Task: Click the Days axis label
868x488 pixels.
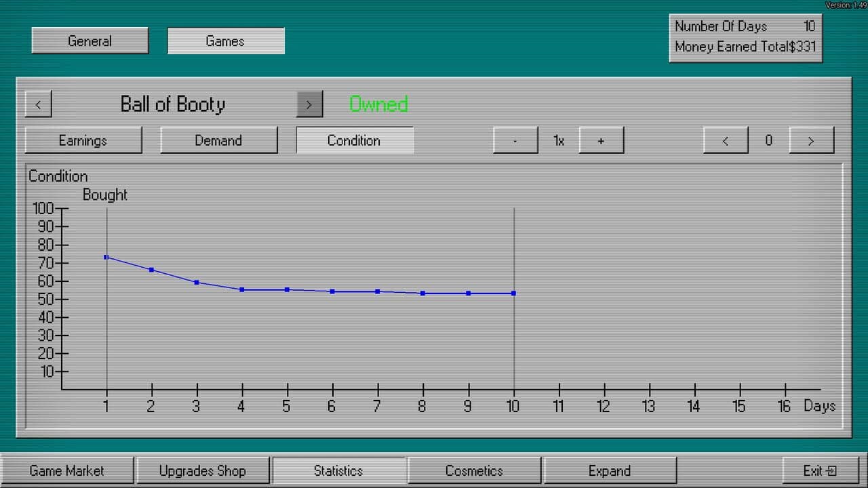Action: (x=820, y=406)
